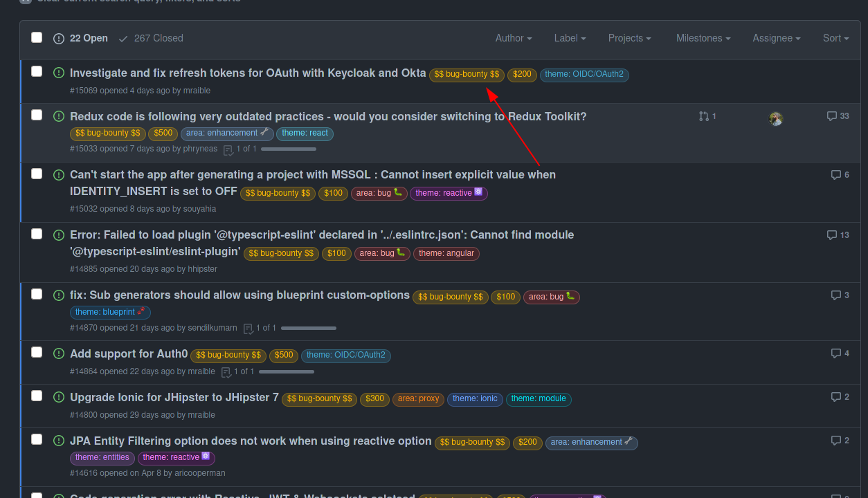
Task: Filter by 'theme: module' label
Action: tap(539, 399)
